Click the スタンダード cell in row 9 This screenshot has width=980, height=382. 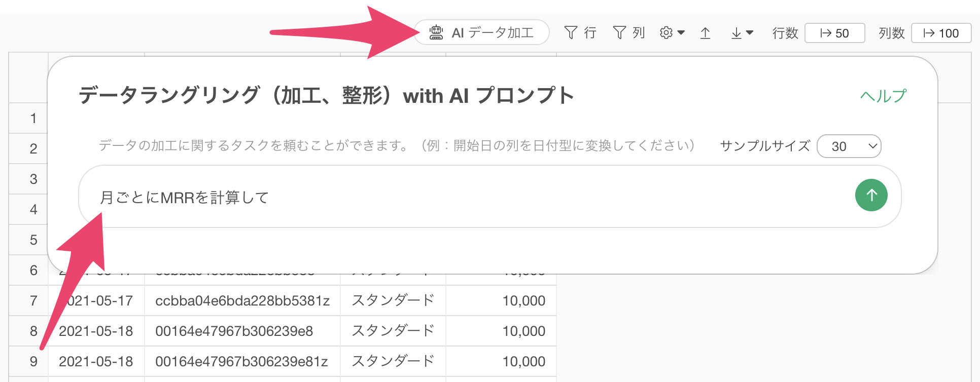click(x=393, y=361)
